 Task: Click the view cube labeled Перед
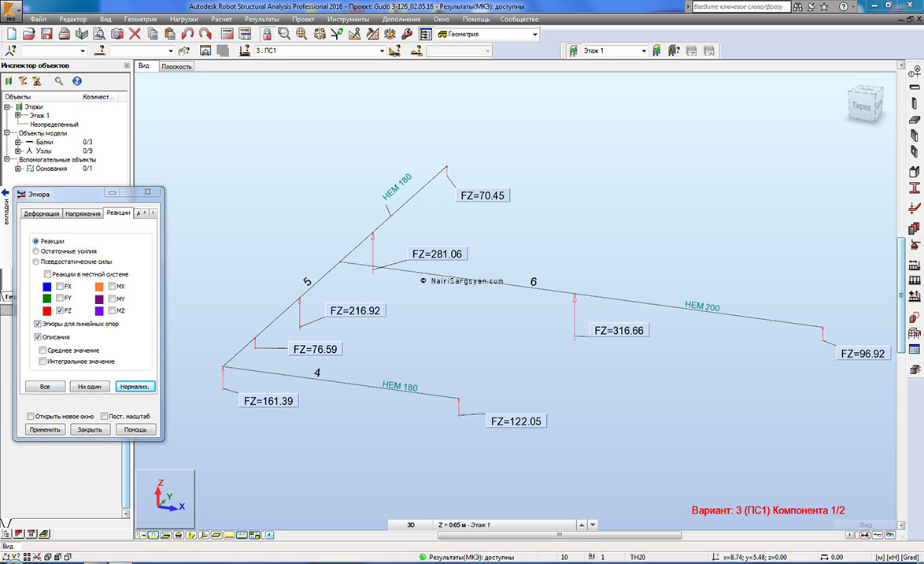pos(865,105)
